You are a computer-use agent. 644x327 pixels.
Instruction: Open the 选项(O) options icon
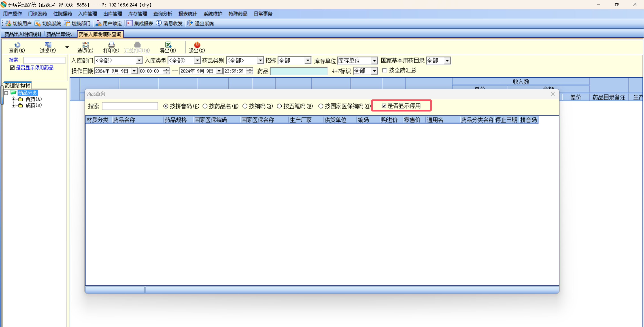(x=85, y=45)
